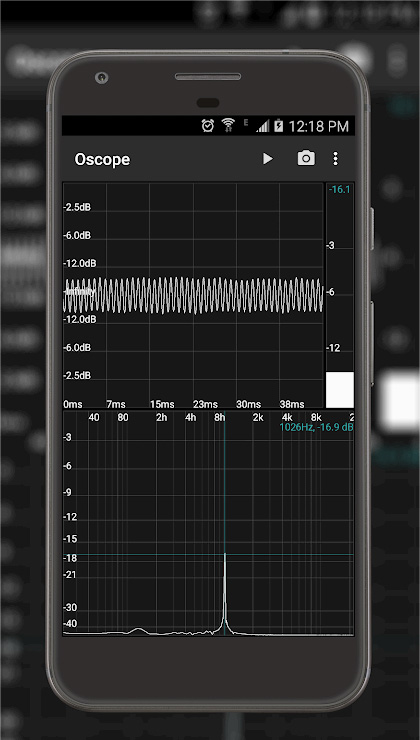Click the -9 spectrum dB label
The height and width of the screenshot is (740, 420).
(x=67, y=493)
